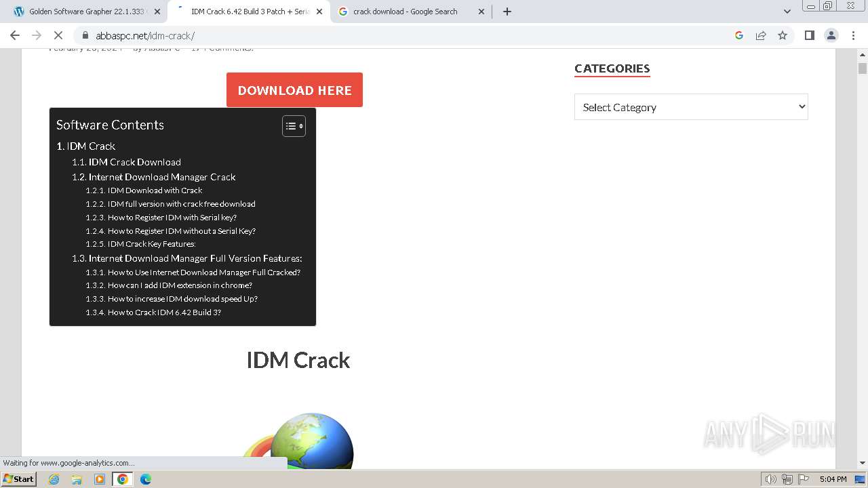Go to 1.2. Internet Download Manager Crack
Viewport: 868px width, 488px height.
click(154, 177)
